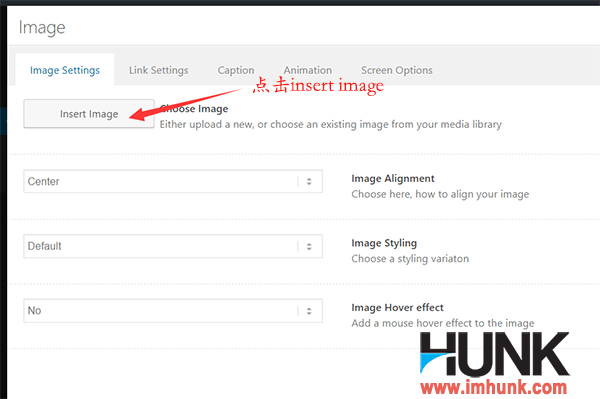
Task: Click the Image dialog title
Action: tap(42, 28)
